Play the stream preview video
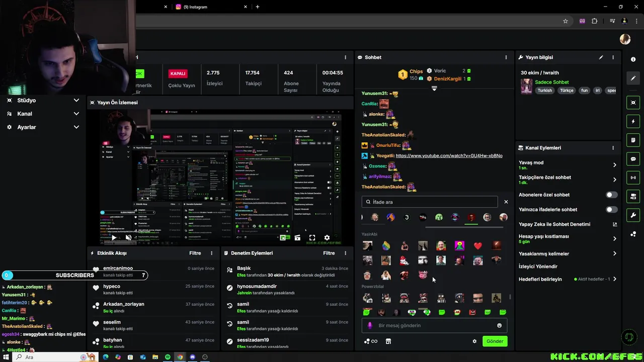 pyautogui.click(x=114, y=238)
